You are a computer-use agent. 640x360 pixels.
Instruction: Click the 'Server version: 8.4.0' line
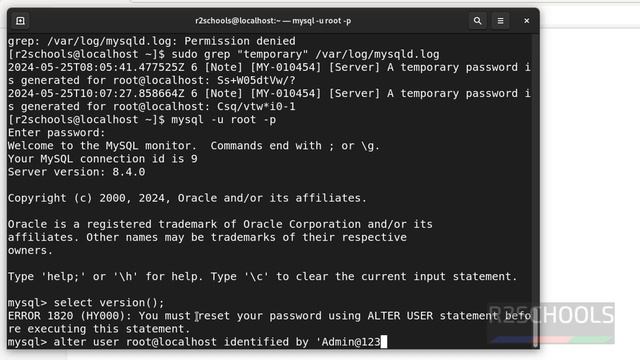point(76,172)
